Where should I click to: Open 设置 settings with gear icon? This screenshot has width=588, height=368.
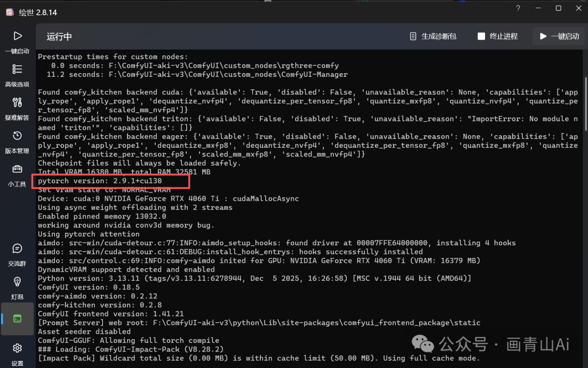pos(17,352)
